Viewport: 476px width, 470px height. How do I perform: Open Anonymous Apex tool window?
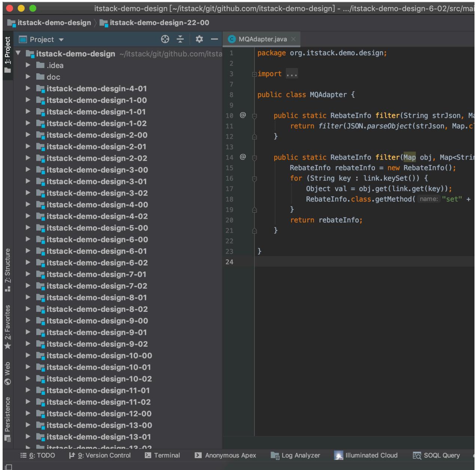(x=225, y=455)
